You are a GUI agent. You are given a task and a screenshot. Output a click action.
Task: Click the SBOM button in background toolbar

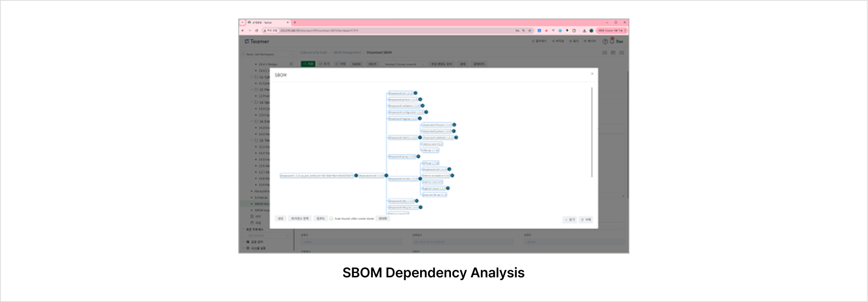(x=356, y=64)
